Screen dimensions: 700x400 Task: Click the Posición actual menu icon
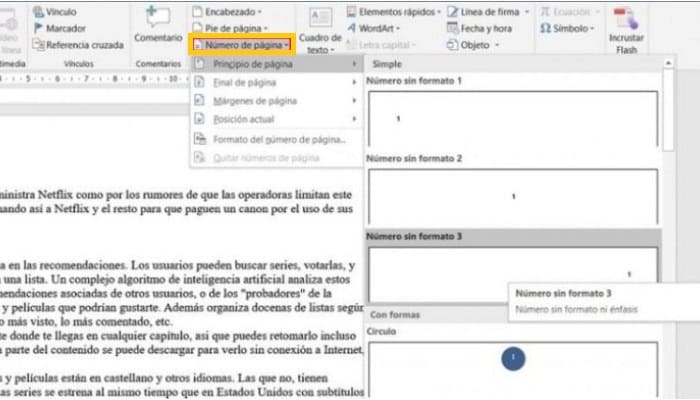click(200, 119)
